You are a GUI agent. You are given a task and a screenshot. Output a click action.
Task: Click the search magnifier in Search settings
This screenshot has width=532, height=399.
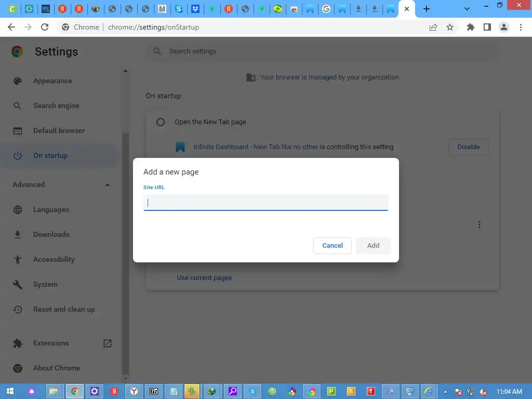[x=157, y=51]
